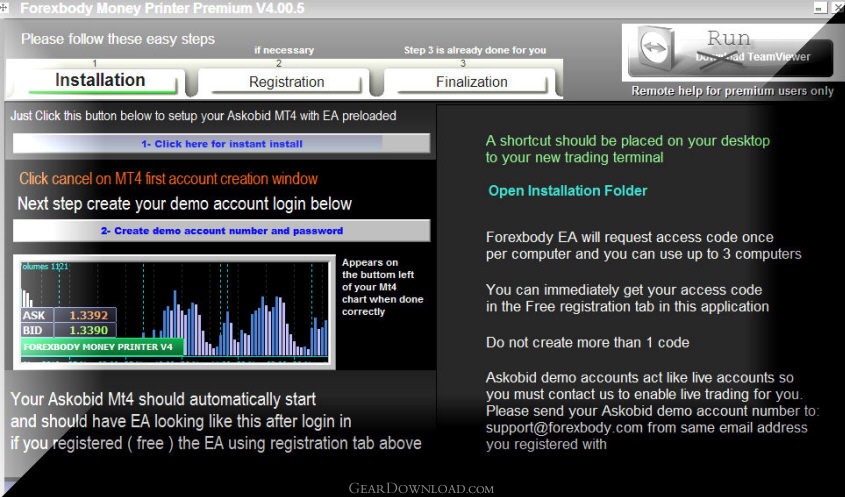Click the 'Do not create more than 1 code' text
Viewport: 845px width, 497px height.
point(587,343)
